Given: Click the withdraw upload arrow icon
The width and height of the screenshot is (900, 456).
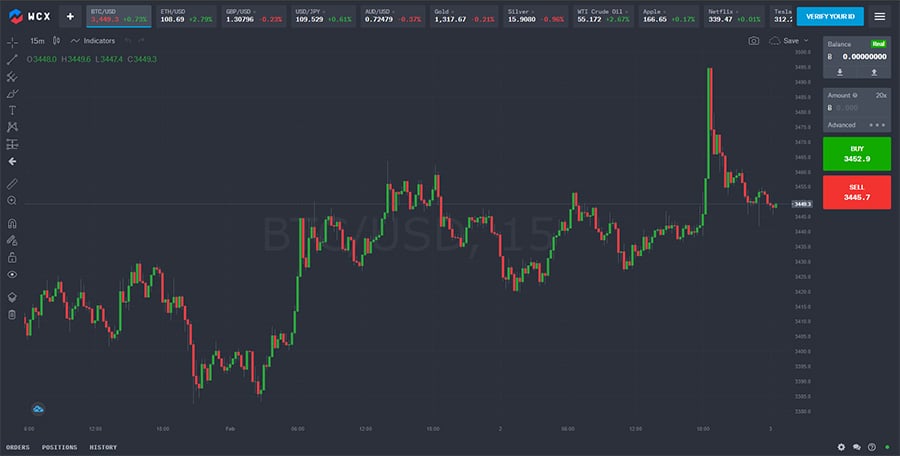Looking at the screenshot, I should (874, 72).
